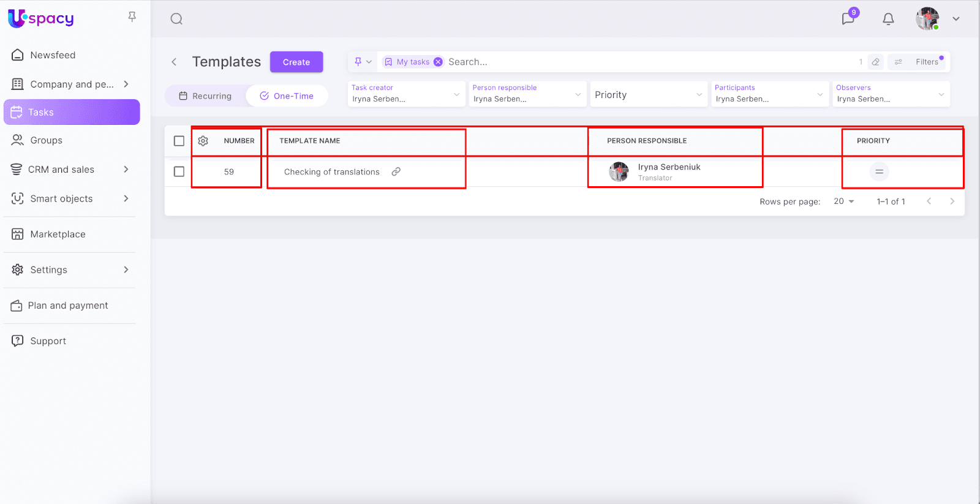Image resolution: width=980 pixels, height=504 pixels.
Task: Click the eraser clear filters icon
Action: click(876, 62)
